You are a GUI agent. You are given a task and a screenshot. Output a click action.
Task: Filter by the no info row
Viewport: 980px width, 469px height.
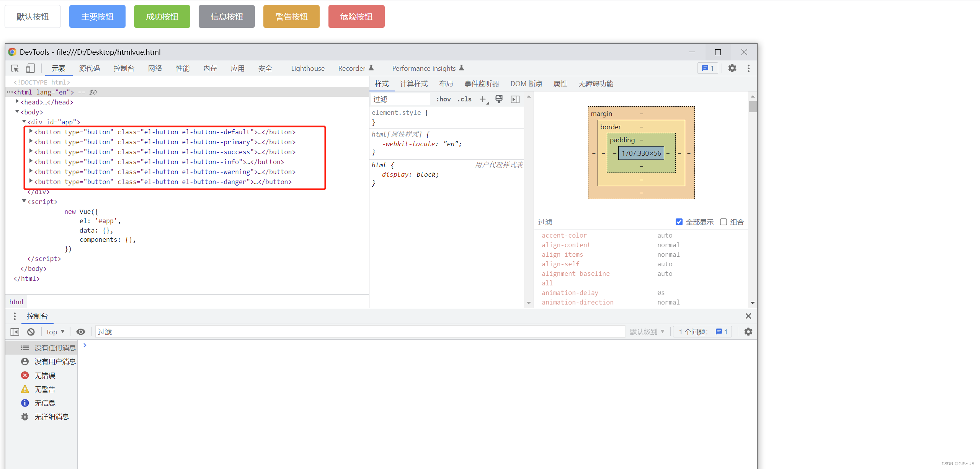(41, 403)
